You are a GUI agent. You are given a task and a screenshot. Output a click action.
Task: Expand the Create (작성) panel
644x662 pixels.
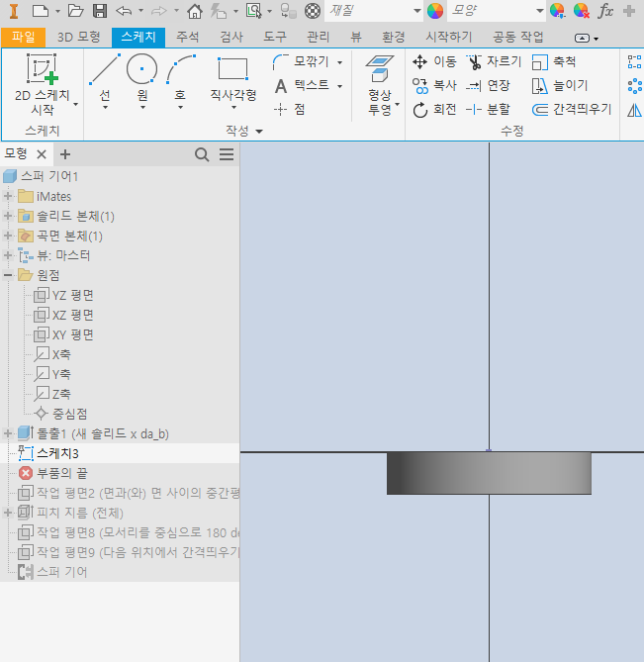(244, 131)
